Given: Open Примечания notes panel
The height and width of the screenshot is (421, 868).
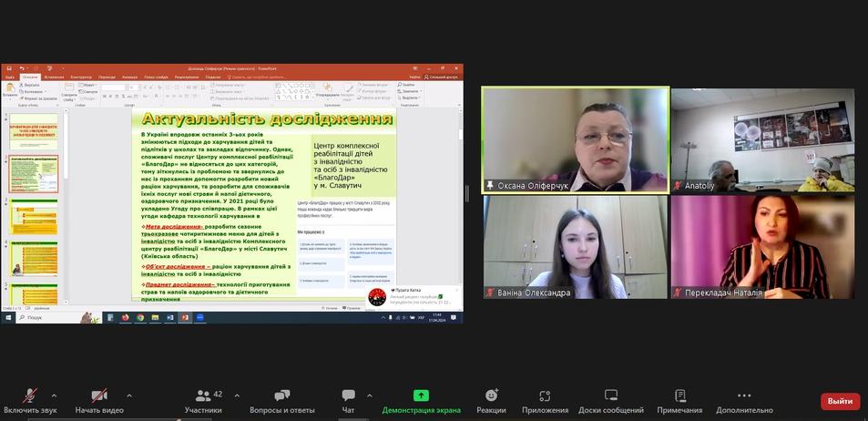Looking at the screenshot, I should tap(679, 399).
